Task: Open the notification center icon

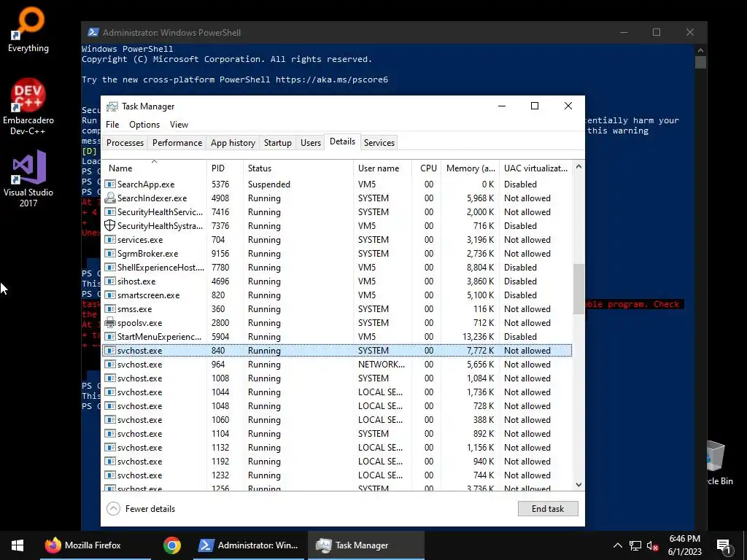Action: click(724, 546)
